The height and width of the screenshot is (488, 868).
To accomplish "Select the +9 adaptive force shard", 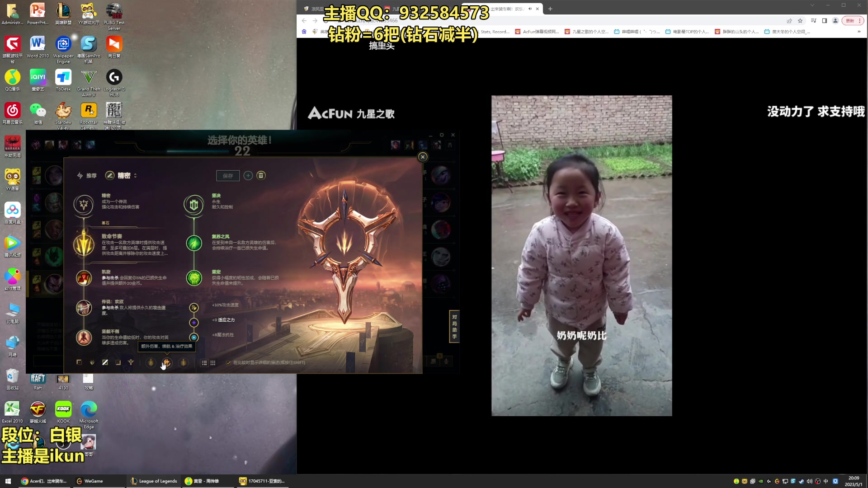I will [194, 323].
